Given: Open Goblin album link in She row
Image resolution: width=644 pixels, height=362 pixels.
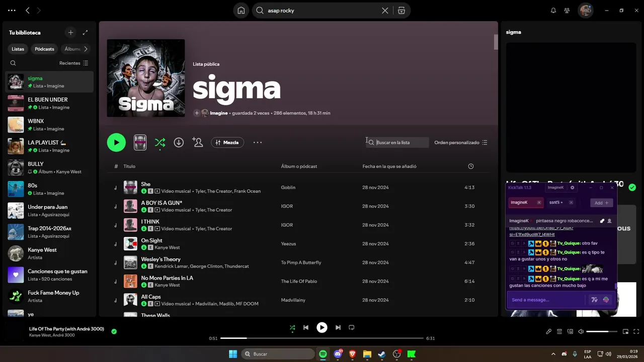Looking at the screenshot, I should 288,188.
